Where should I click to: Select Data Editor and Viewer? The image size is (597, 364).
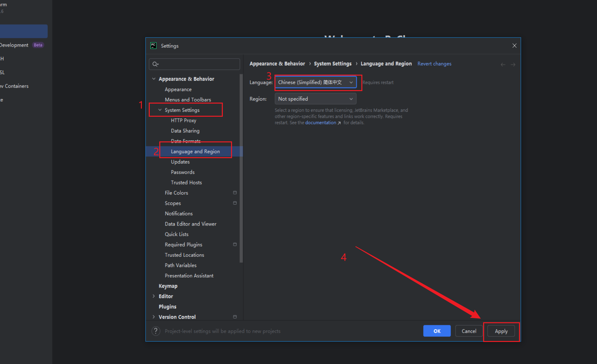[x=191, y=224]
